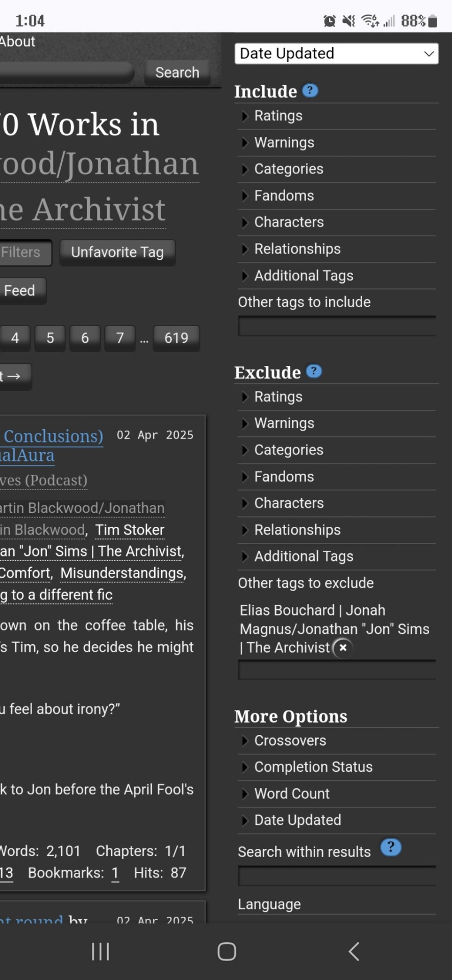Open the Include section help icon
This screenshot has height=980, width=452.
310,90
